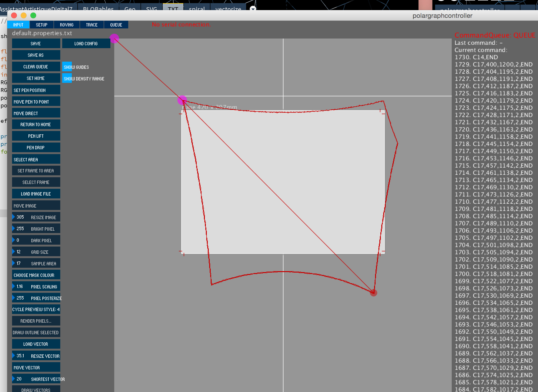Click Pixel Scaling blue arrow indicator
Image resolution: width=538 pixels, height=392 pixels.
pos(14,286)
